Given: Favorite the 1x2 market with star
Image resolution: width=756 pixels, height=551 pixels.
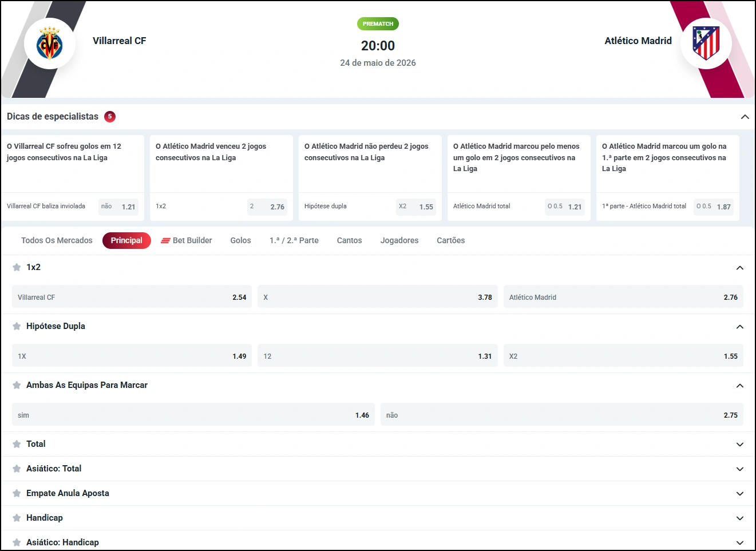Looking at the screenshot, I should pyautogui.click(x=17, y=267).
